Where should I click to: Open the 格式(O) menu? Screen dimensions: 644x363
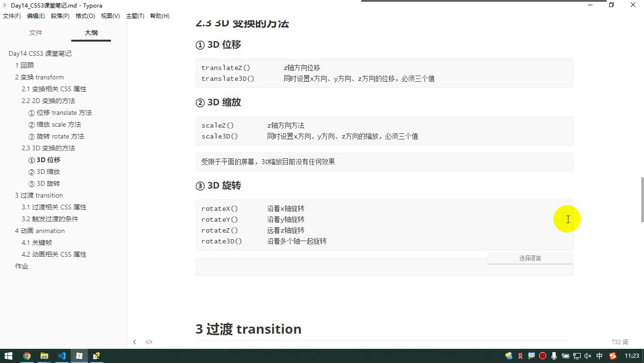[85, 16]
